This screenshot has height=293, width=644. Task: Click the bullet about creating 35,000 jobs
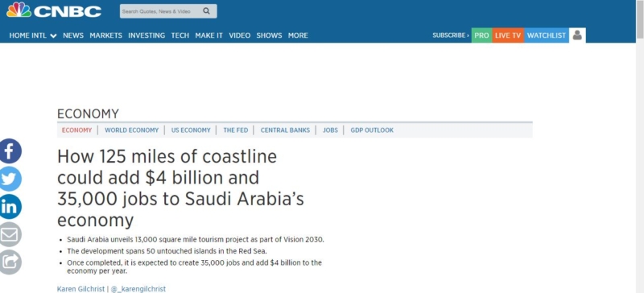pyautogui.click(x=194, y=266)
